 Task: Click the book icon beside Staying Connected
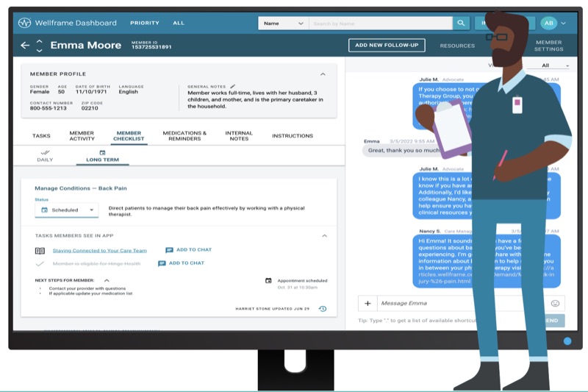[40, 251]
